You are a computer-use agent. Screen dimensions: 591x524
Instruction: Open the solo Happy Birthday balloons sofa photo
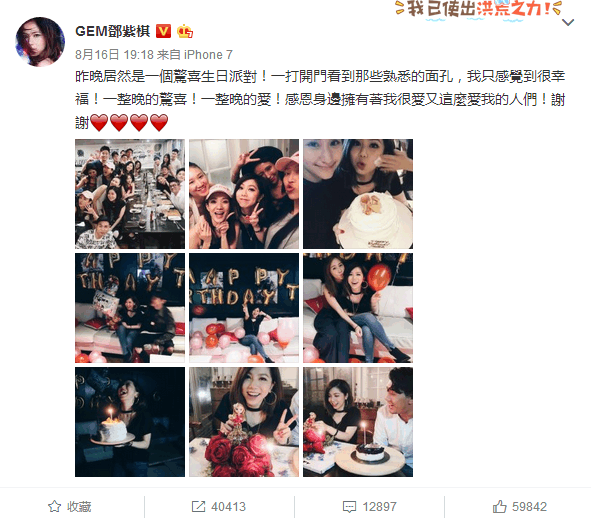point(244,308)
